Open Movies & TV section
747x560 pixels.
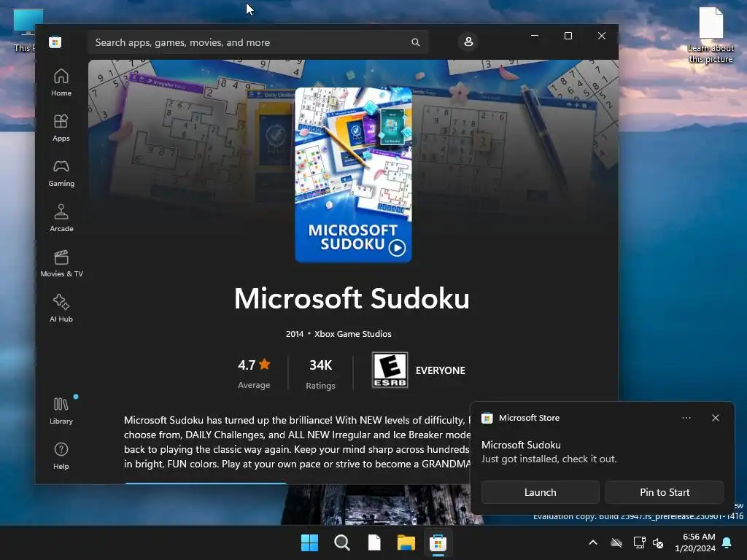click(61, 263)
